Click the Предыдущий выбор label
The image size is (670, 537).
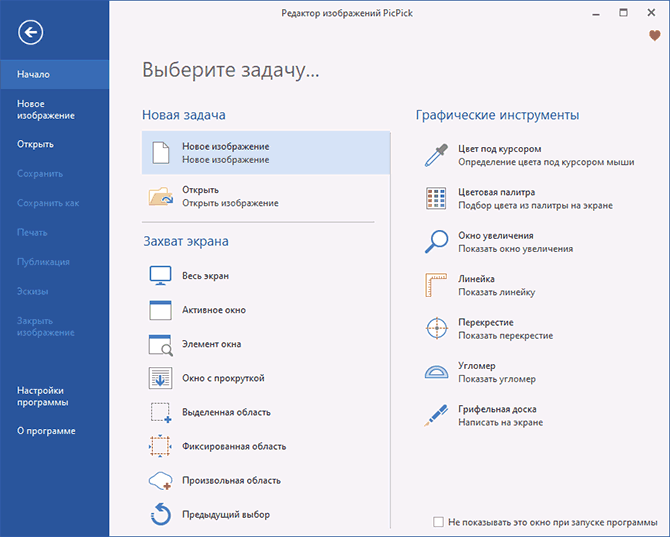click(226, 515)
